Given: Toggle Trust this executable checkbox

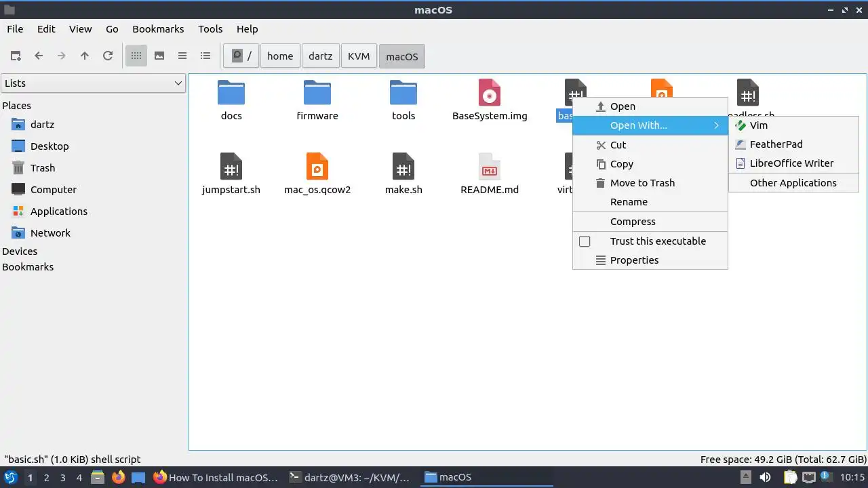Looking at the screenshot, I should click(585, 241).
